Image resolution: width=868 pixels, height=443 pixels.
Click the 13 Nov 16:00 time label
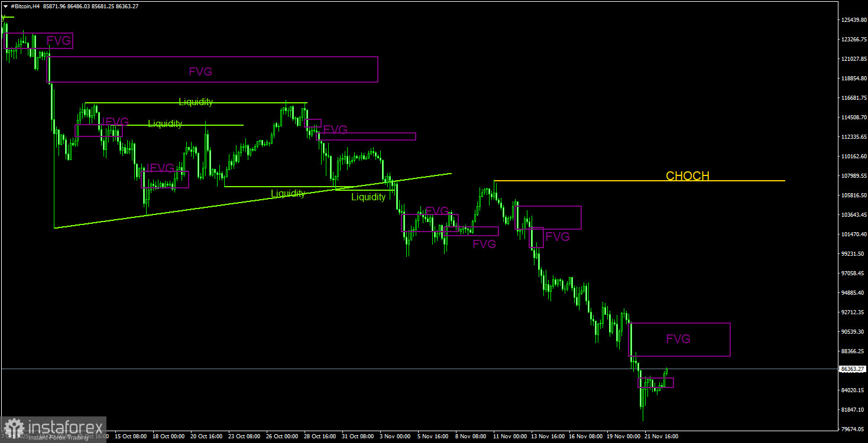click(548, 437)
